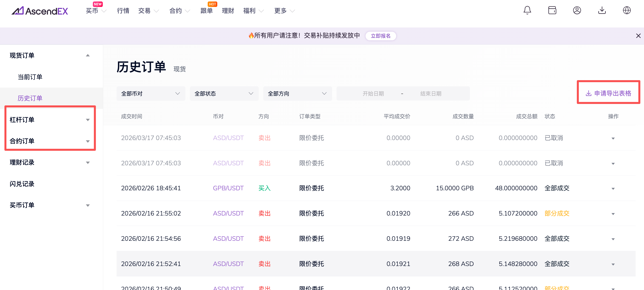Open the language globe icon
The image size is (644, 290).
pyautogui.click(x=626, y=11)
